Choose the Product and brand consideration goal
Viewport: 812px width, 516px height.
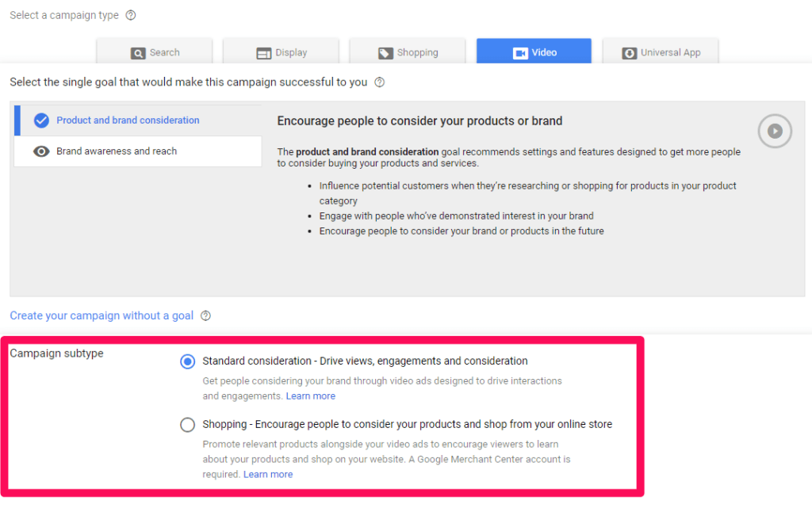128,120
